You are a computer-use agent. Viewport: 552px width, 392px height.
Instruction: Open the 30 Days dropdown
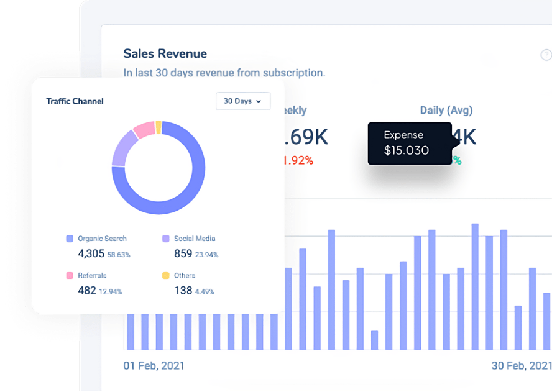click(242, 101)
